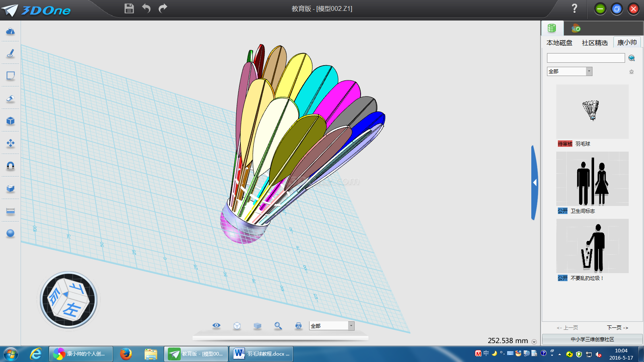Select the magnet snap tool
644x362 pixels.
10,166
